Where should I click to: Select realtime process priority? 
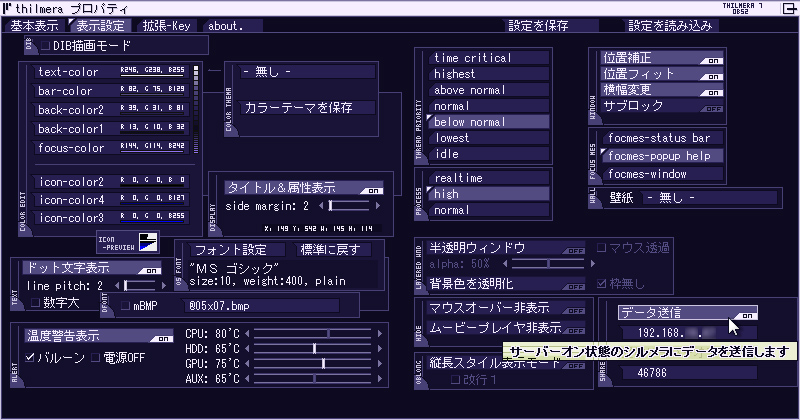coord(488,178)
